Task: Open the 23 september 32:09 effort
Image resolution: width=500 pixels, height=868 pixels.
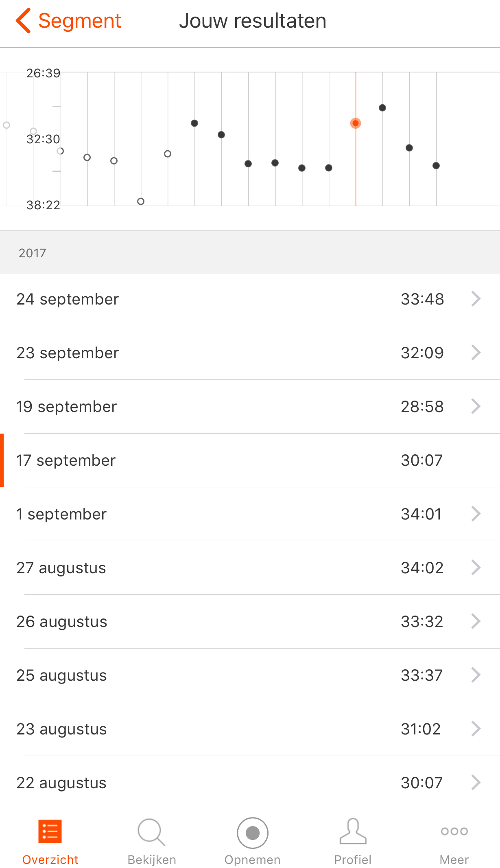Action: [250, 353]
